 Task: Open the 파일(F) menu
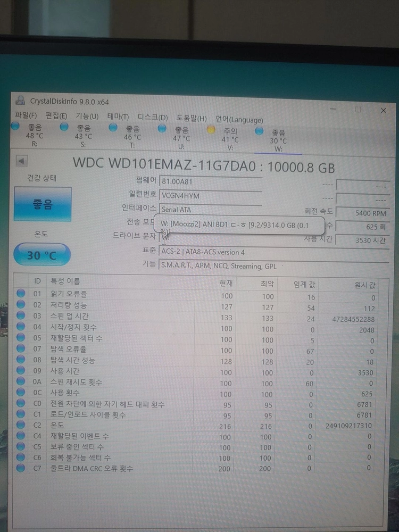[x=26, y=115]
